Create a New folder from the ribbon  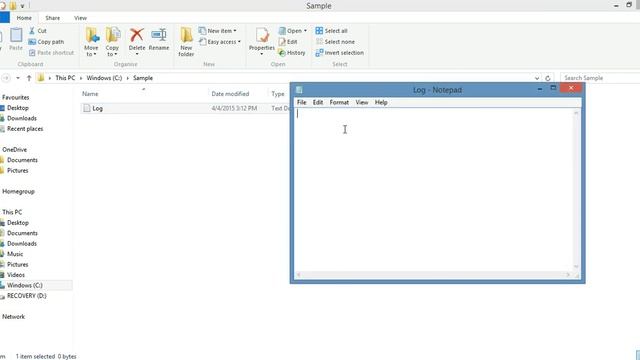tap(186, 42)
